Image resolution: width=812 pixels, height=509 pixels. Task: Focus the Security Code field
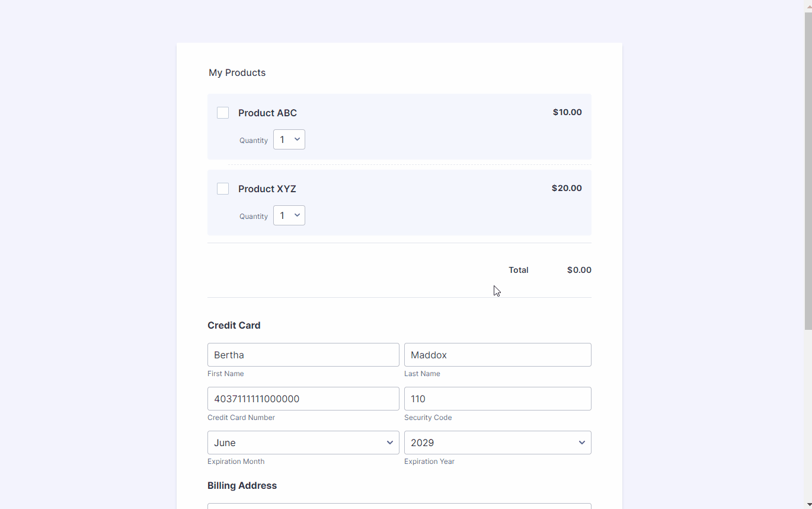[x=497, y=399]
